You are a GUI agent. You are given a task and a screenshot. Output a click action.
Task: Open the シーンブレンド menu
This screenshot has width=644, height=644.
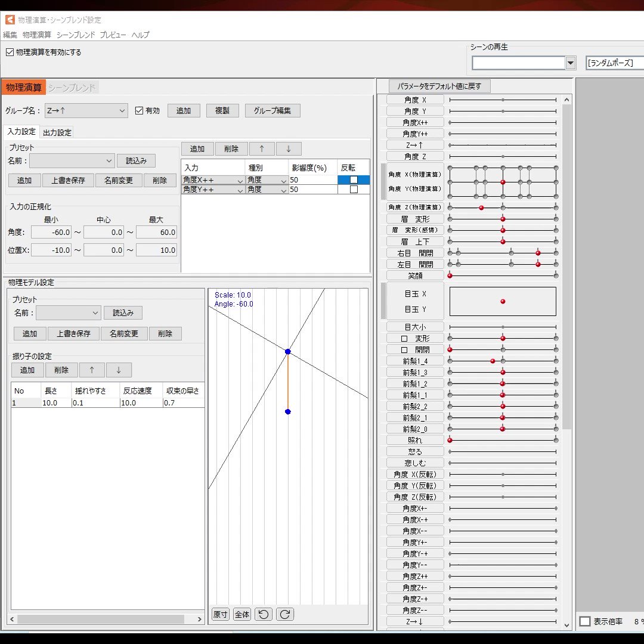[x=76, y=35]
